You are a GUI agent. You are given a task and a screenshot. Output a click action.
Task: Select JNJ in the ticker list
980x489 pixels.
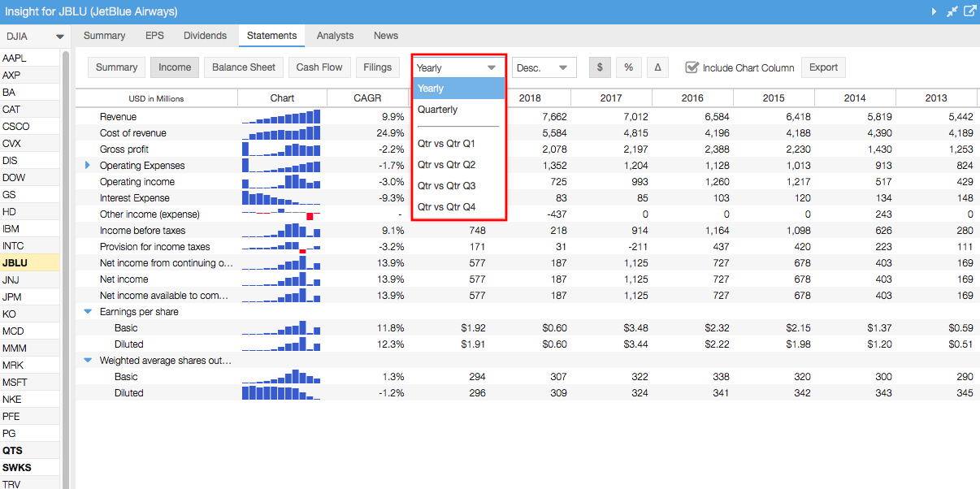click(x=30, y=280)
